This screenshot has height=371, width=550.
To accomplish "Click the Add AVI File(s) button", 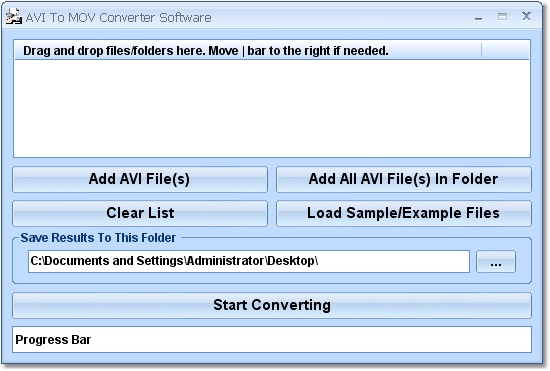I will click(x=140, y=179).
